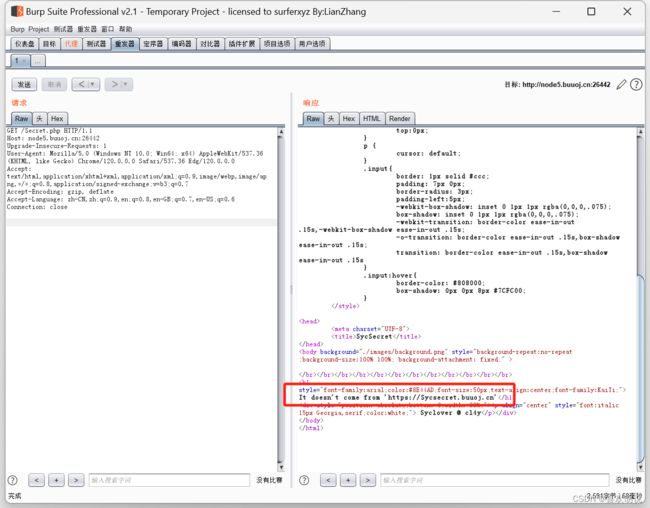Click the request search input field

170,480
